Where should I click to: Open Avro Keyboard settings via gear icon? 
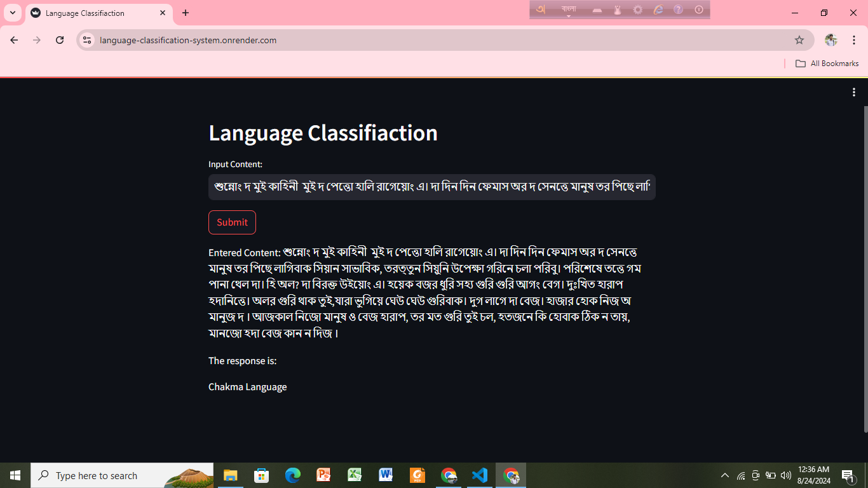pyautogui.click(x=637, y=10)
